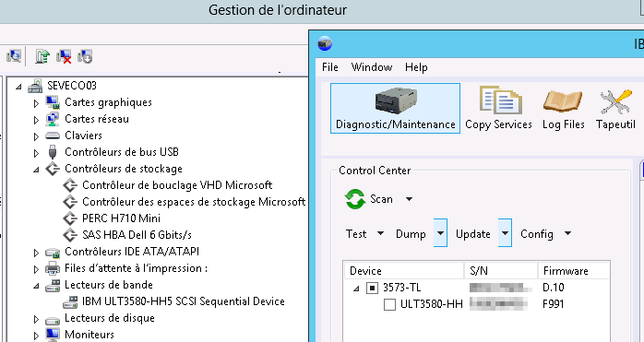Open Log Files book icon
Image resolution: width=644 pixels, height=342 pixels.
[563, 101]
